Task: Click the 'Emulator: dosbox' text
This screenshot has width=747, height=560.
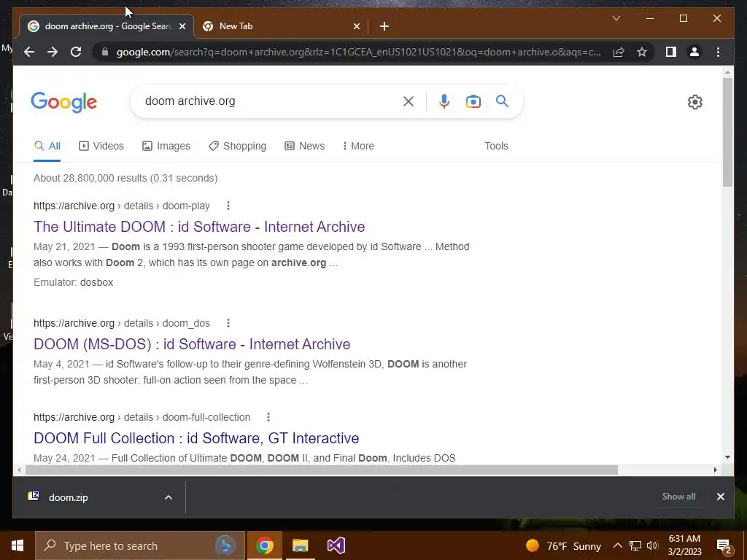Action: [74, 282]
